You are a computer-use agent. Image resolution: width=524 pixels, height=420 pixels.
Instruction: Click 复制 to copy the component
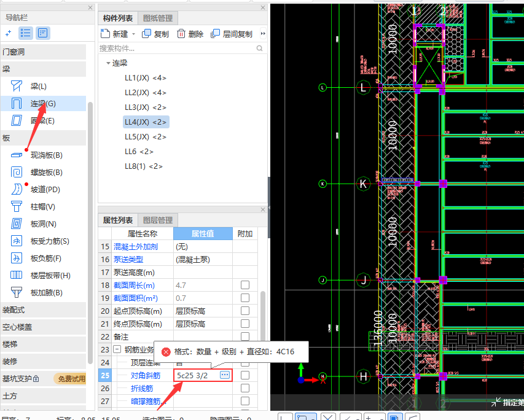point(155,34)
